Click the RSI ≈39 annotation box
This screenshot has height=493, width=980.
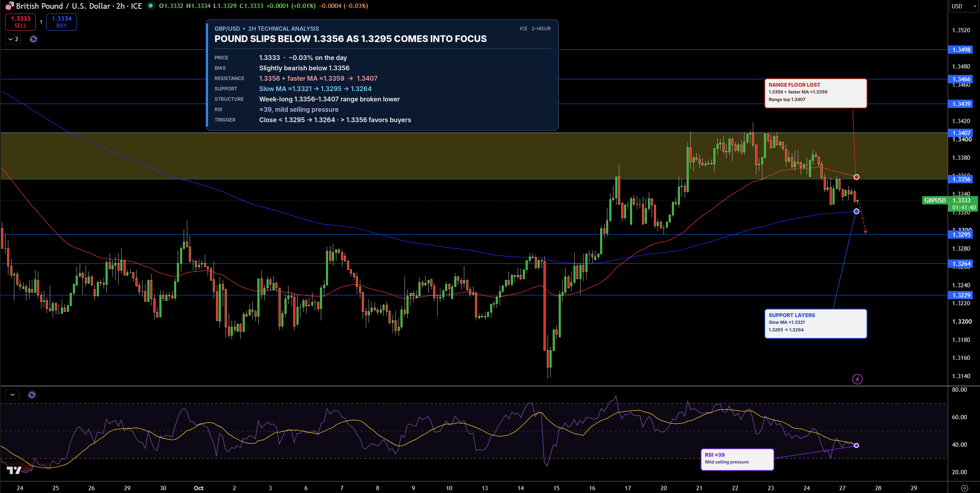pyautogui.click(x=737, y=460)
